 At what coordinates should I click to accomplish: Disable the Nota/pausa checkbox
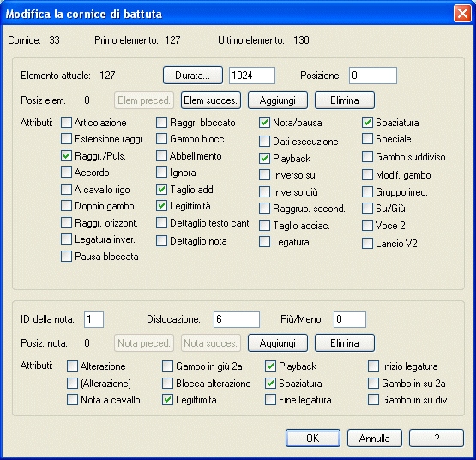tap(264, 123)
